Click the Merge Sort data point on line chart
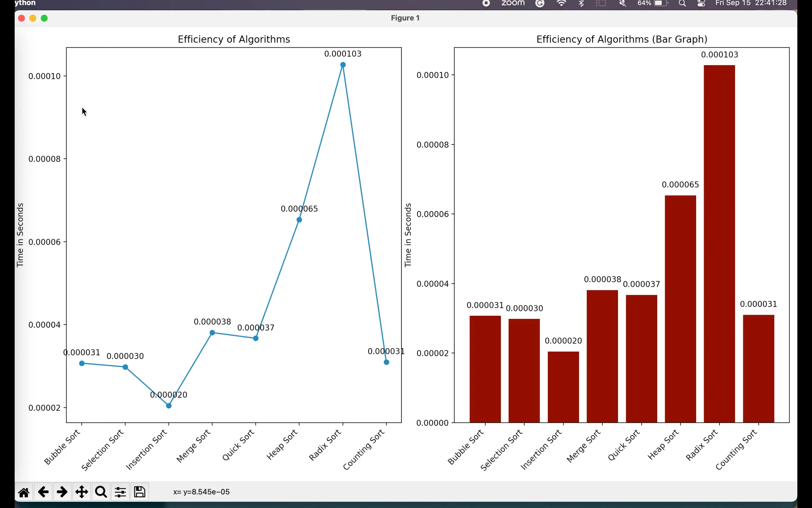 coord(212,333)
